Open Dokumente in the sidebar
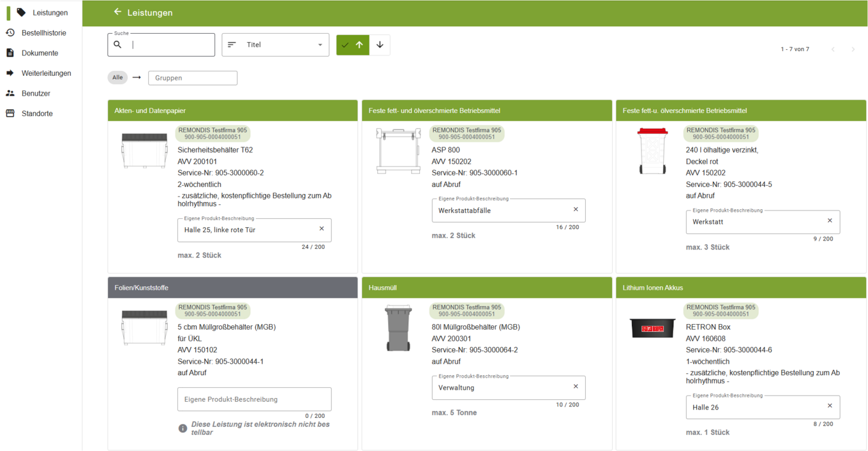 point(40,53)
